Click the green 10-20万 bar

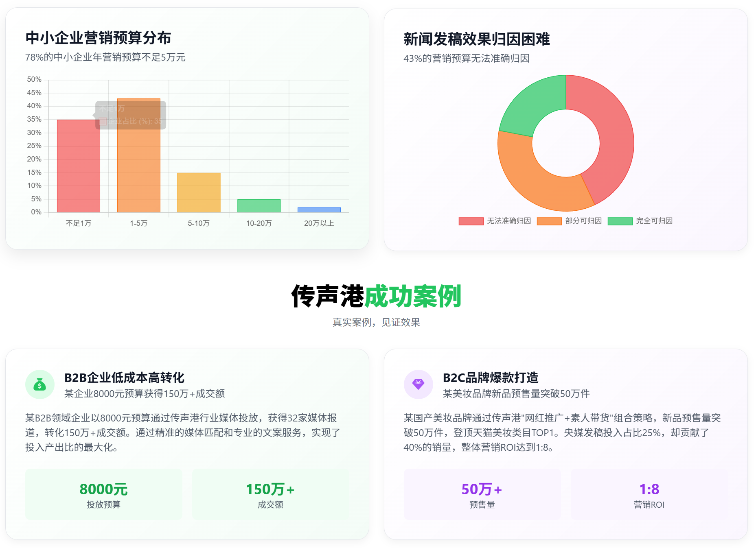(x=259, y=206)
